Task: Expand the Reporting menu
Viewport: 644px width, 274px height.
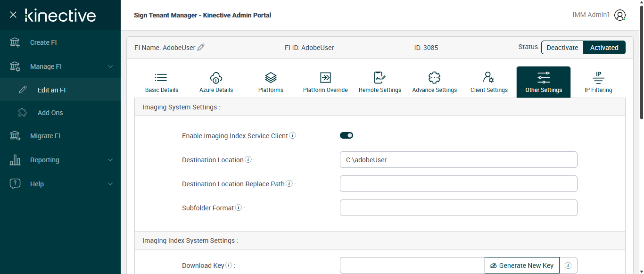Action: (110, 160)
